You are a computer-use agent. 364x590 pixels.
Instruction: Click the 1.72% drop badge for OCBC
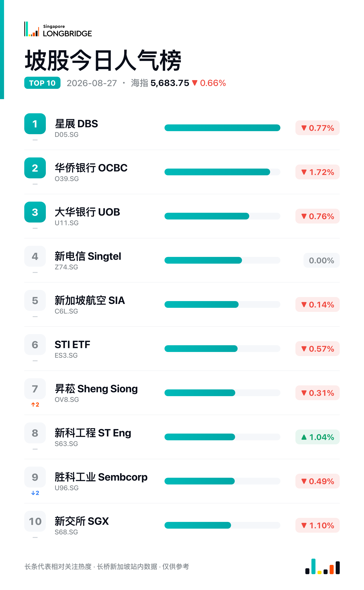(317, 172)
